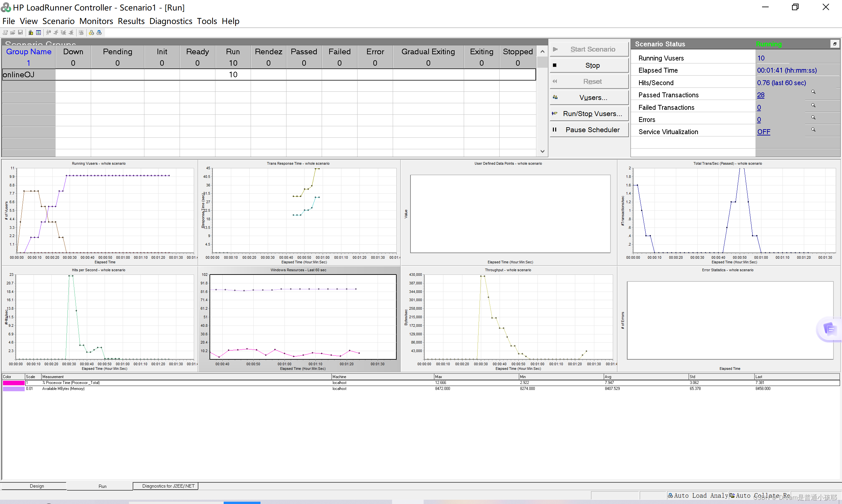The height and width of the screenshot is (504, 842).
Task: Select the Hits per Second graph
Action: click(x=100, y=319)
